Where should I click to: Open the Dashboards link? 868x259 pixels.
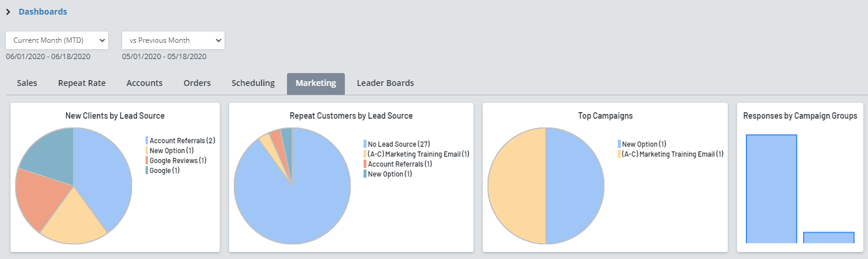(43, 12)
